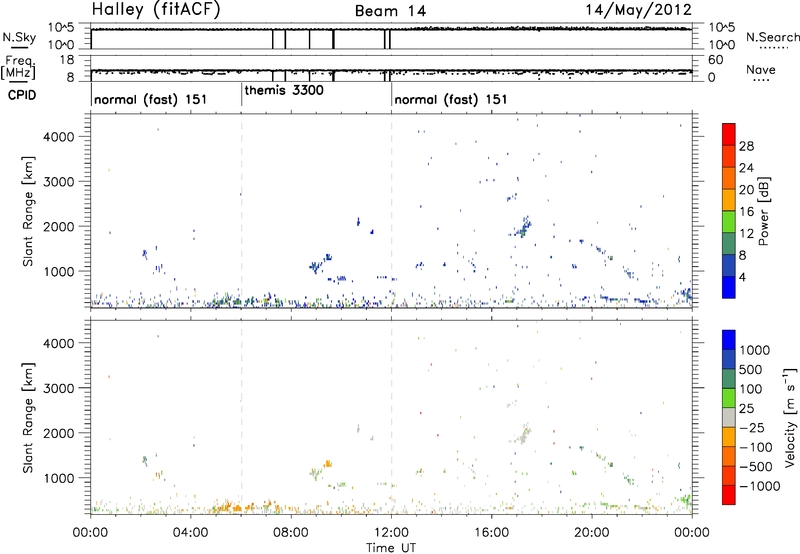This screenshot has height=554, width=800.
Task: Click the '3000' tick in the velocity panel
Action: (x=58, y=388)
